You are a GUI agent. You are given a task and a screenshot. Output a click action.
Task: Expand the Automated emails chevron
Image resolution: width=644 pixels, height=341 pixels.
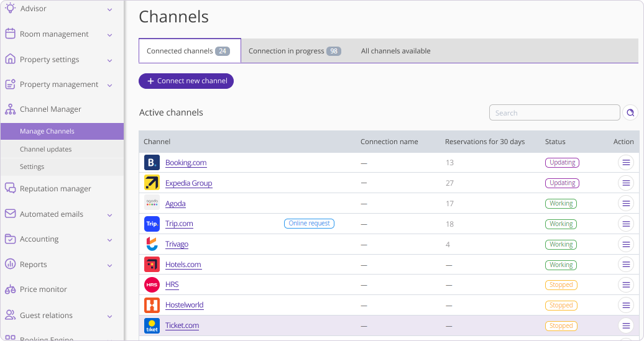coord(109,215)
